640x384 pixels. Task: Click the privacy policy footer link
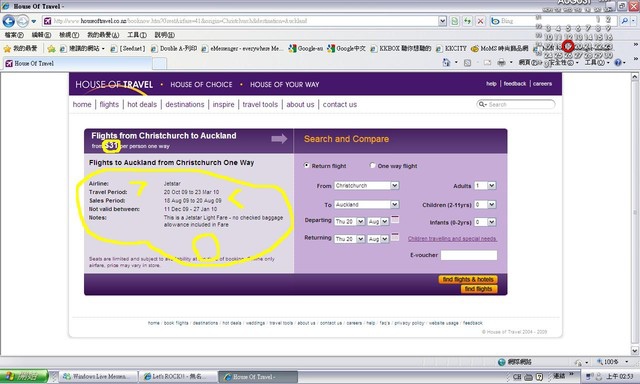tap(409, 323)
